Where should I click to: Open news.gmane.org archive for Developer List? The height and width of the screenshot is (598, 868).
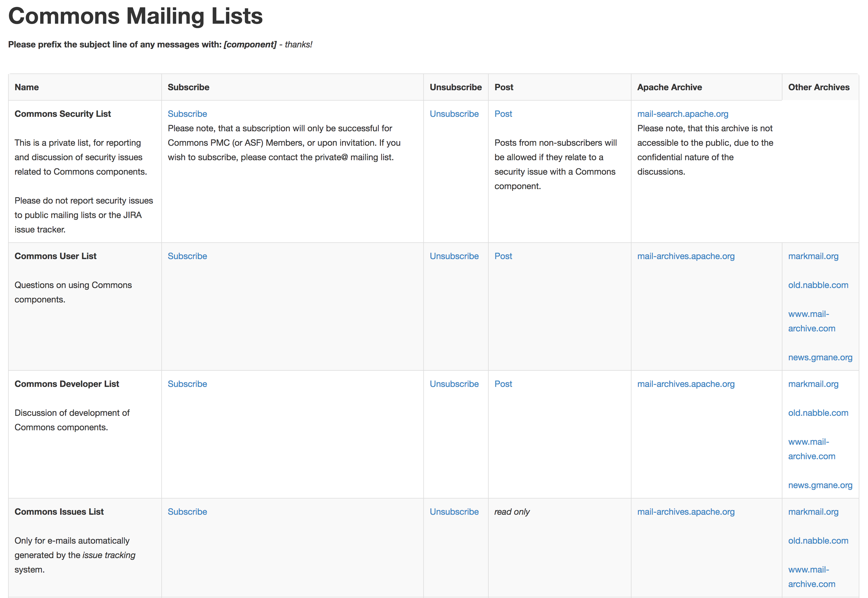(x=820, y=485)
